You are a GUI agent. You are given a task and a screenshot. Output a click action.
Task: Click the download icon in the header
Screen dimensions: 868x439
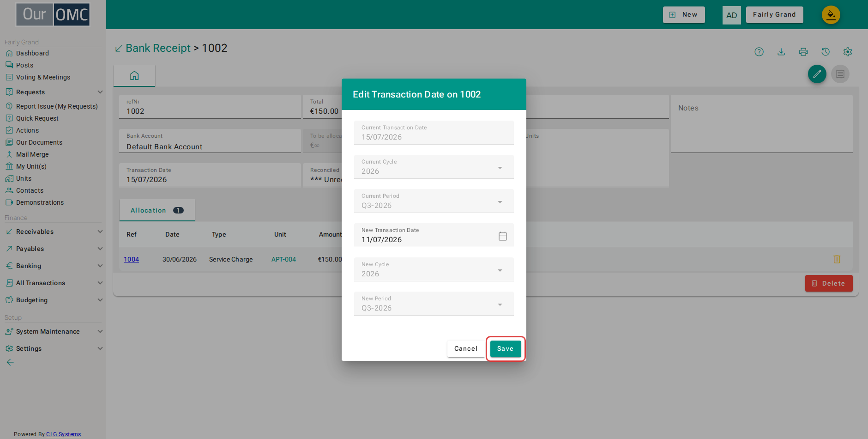[781, 52]
